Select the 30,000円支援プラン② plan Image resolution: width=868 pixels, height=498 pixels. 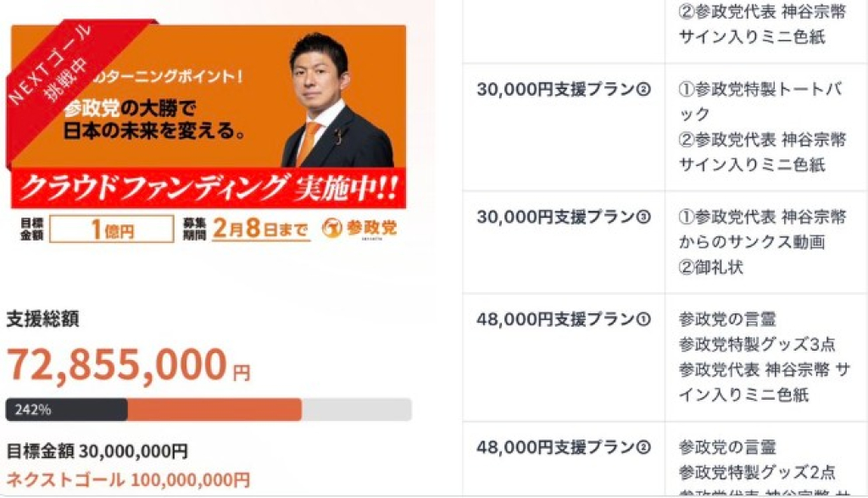coord(564,90)
